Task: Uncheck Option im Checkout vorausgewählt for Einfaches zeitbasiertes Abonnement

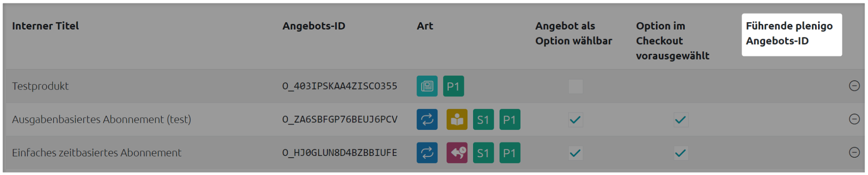Action: [681, 153]
